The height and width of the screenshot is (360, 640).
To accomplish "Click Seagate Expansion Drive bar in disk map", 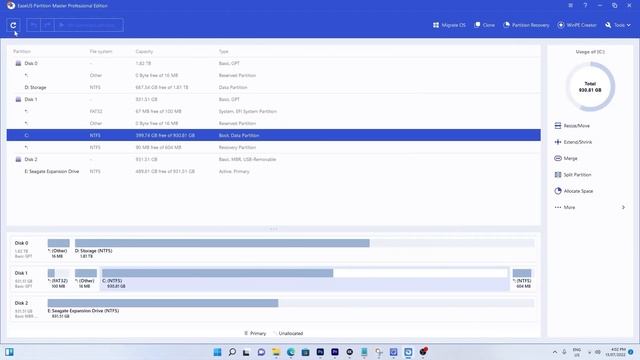I will (291, 303).
